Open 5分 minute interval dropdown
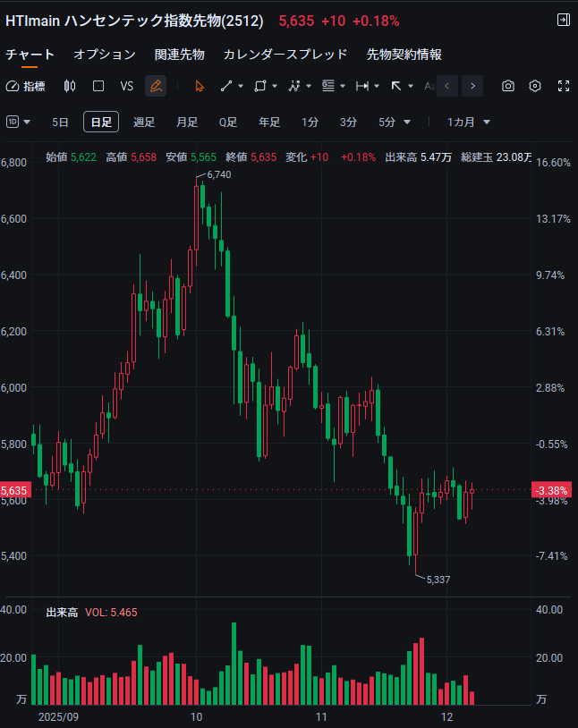The width and height of the screenshot is (578, 728). click(394, 123)
